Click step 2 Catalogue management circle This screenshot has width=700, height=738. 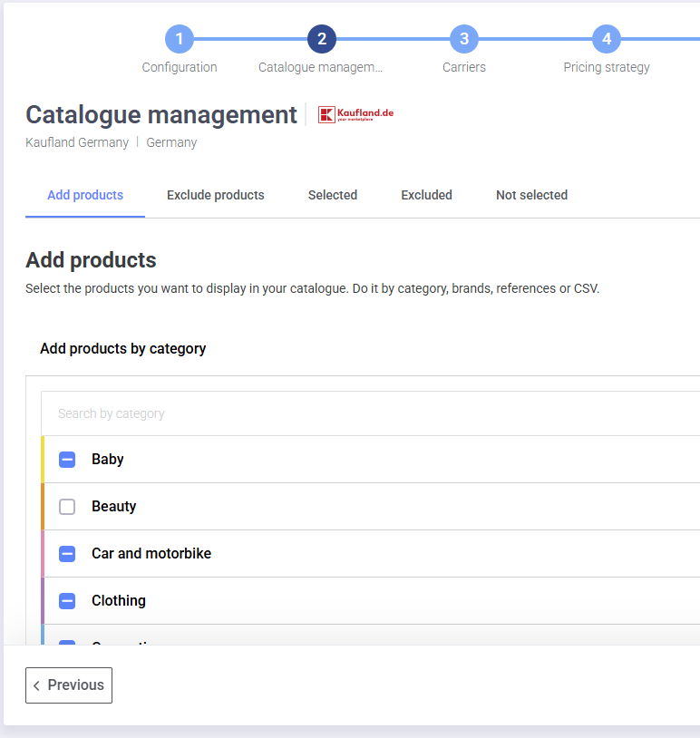pos(321,39)
